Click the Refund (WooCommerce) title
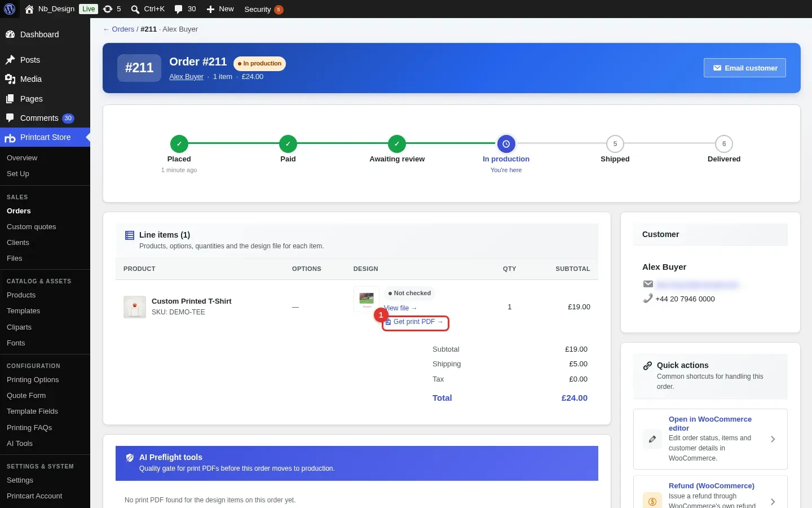This screenshot has width=812, height=508. pos(711,486)
